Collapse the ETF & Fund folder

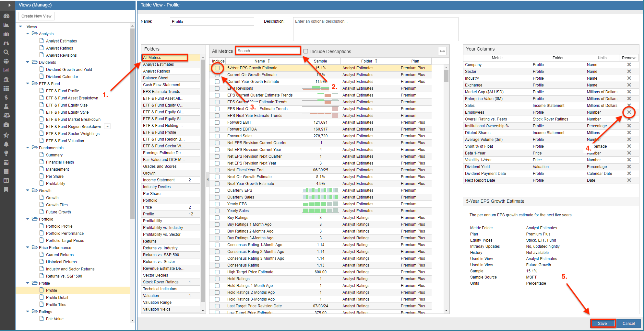(28, 84)
